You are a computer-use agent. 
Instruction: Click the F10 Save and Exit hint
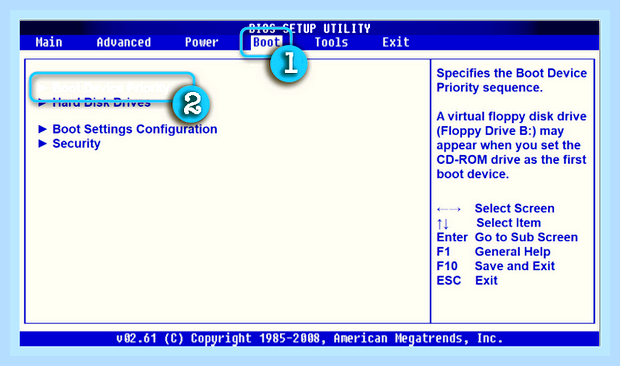pos(496,266)
